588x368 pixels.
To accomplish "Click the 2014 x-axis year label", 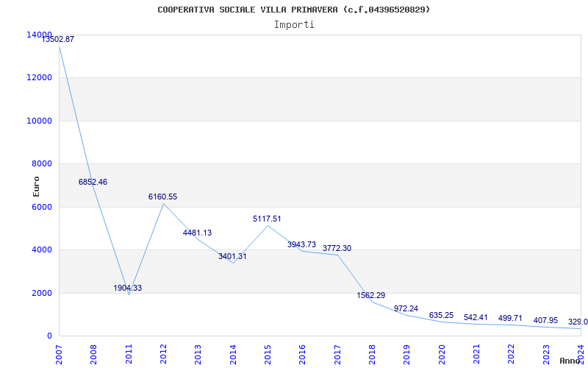I will coord(233,355).
